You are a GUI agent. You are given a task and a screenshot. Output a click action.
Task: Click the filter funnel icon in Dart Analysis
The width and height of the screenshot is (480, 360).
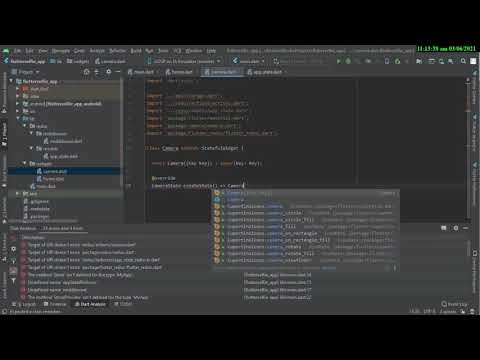point(13,281)
